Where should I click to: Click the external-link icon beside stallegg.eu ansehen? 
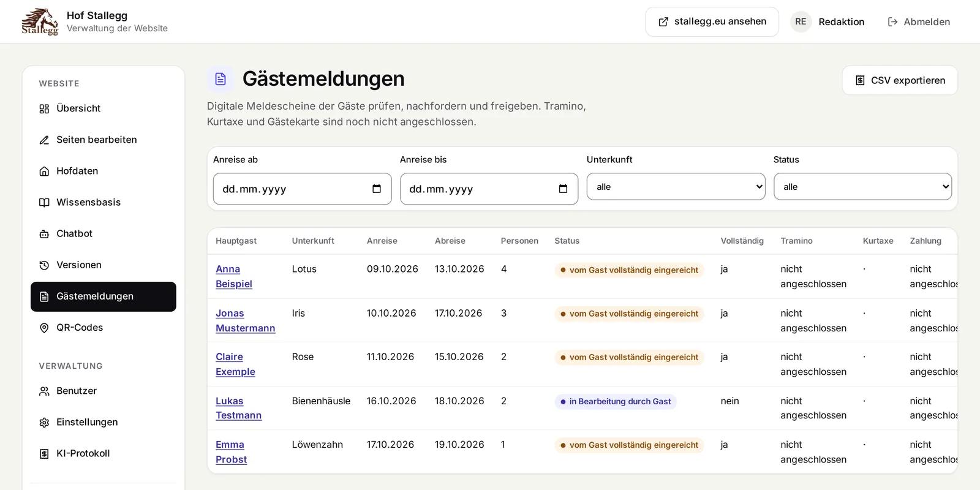pyautogui.click(x=663, y=22)
